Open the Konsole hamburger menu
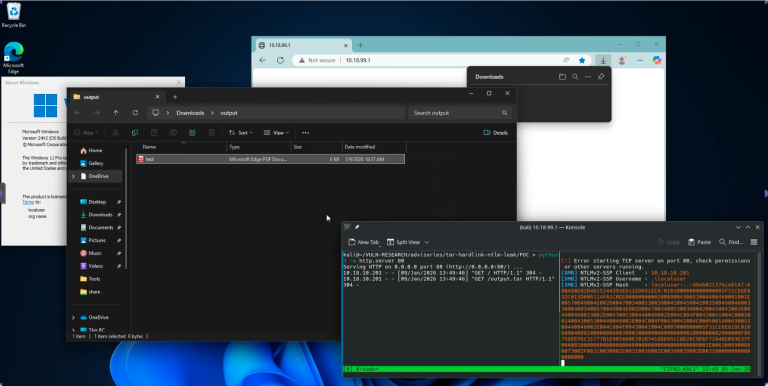This screenshot has width=768, height=386. tap(754, 242)
